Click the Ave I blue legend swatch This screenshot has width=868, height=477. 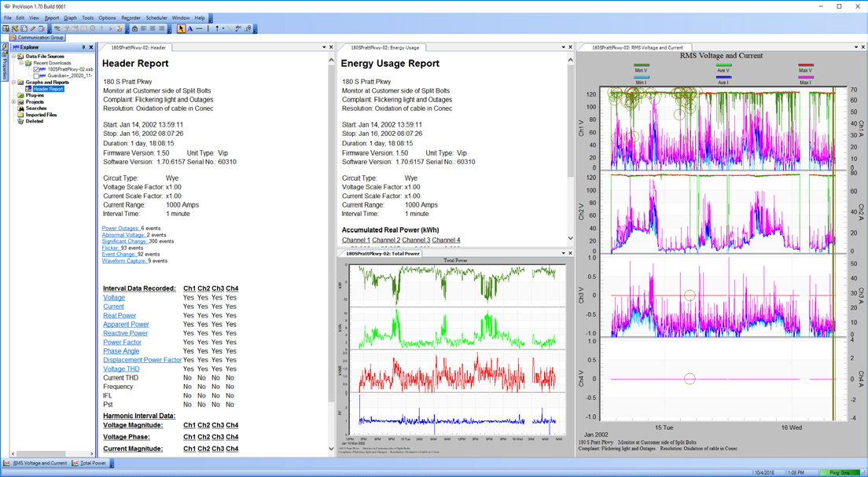[x=723, y=78]
